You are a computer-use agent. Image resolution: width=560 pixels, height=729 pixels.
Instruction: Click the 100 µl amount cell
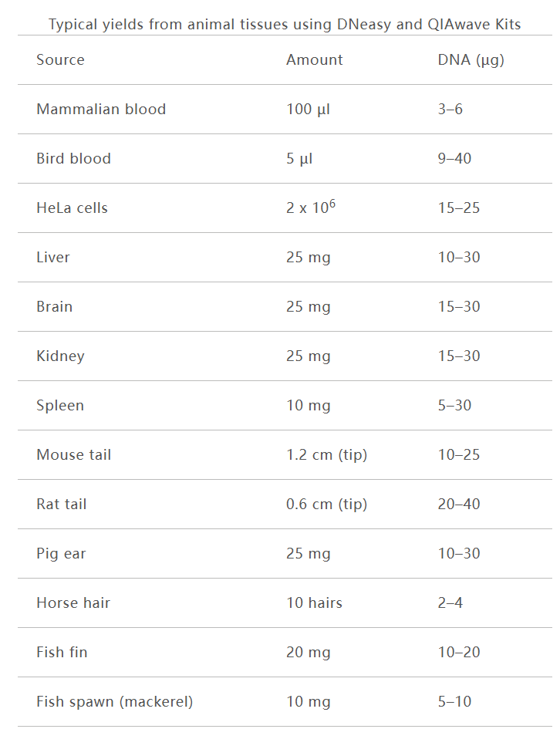coord(308,110)
